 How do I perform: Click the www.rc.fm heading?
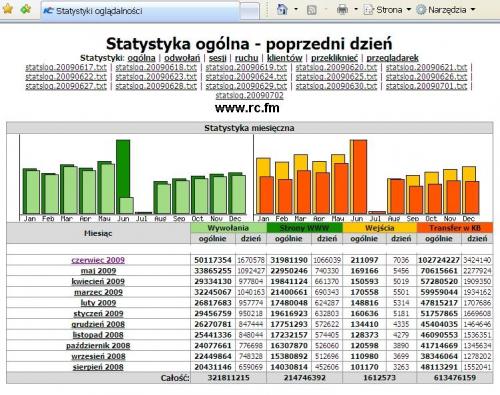point(247,108)
